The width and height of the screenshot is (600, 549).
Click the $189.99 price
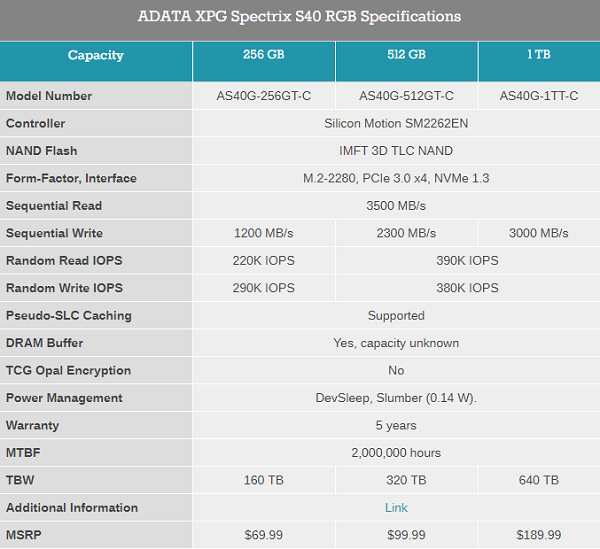539,535
